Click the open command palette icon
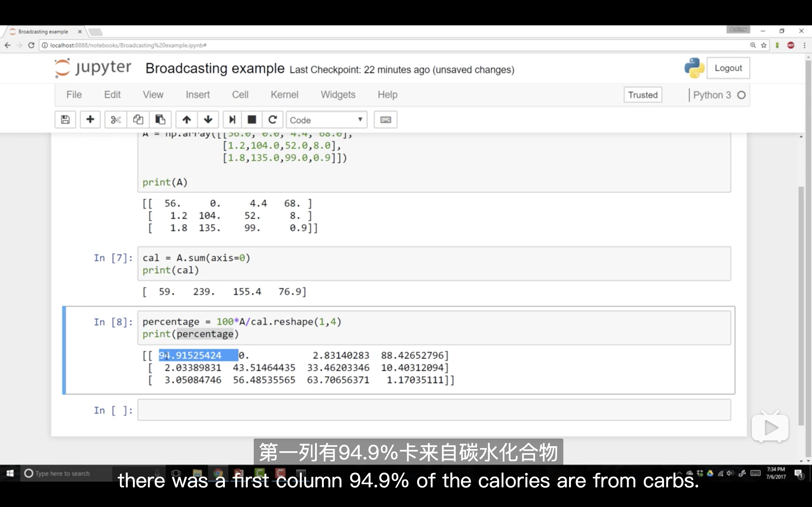Screen dimensions: 812x507 point(385,120)
